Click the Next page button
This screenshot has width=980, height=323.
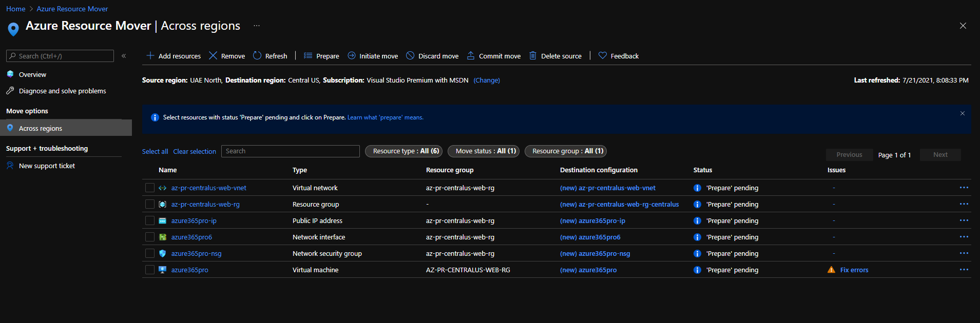click(x=940, y=154)
